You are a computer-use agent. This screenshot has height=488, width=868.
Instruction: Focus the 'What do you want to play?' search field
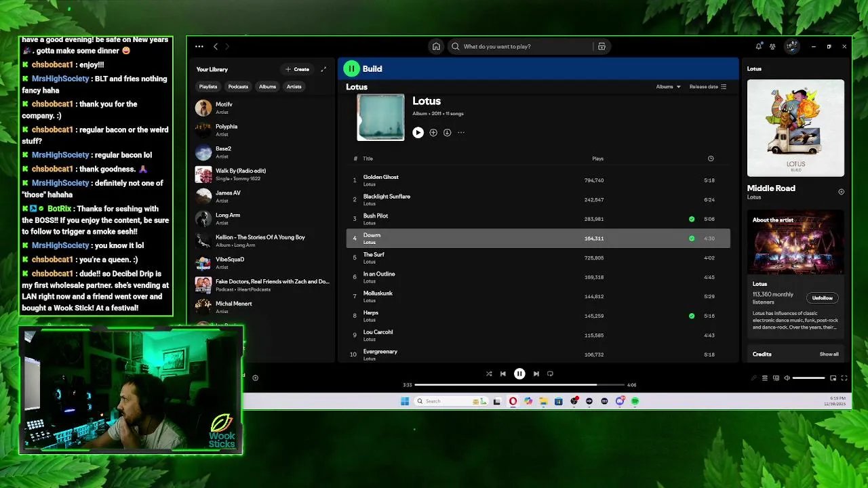[x=522, y=46]
